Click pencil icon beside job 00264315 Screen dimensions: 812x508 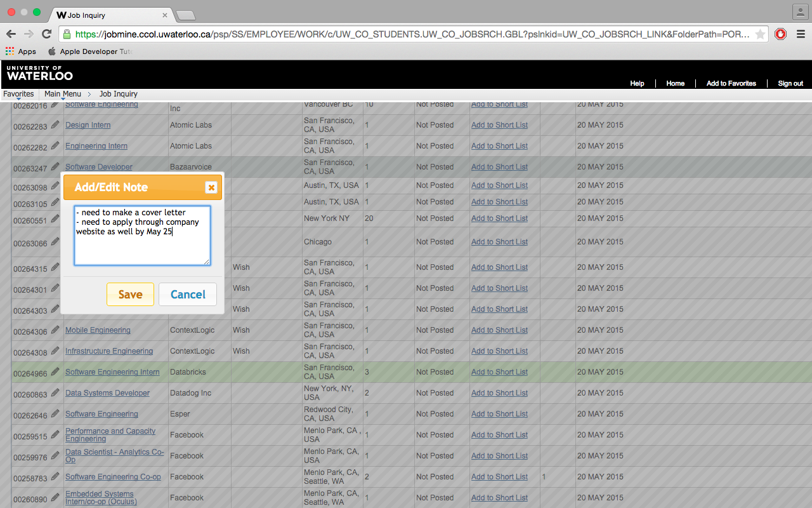[56, 267]
